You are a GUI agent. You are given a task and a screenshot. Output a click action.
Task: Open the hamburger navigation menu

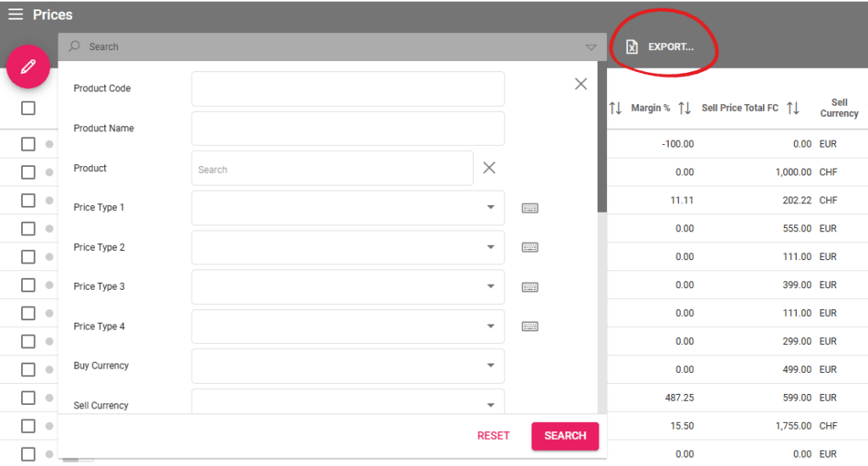click(x=15, y=14)
